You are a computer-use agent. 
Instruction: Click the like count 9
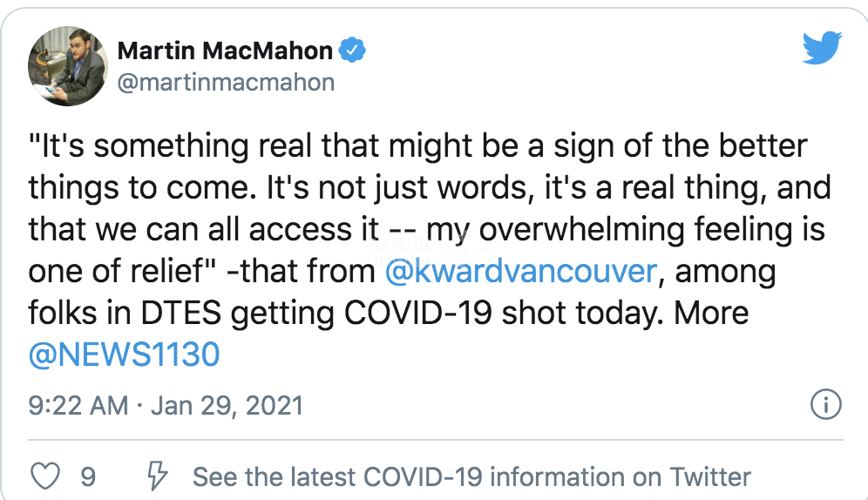tap(88, 476)
